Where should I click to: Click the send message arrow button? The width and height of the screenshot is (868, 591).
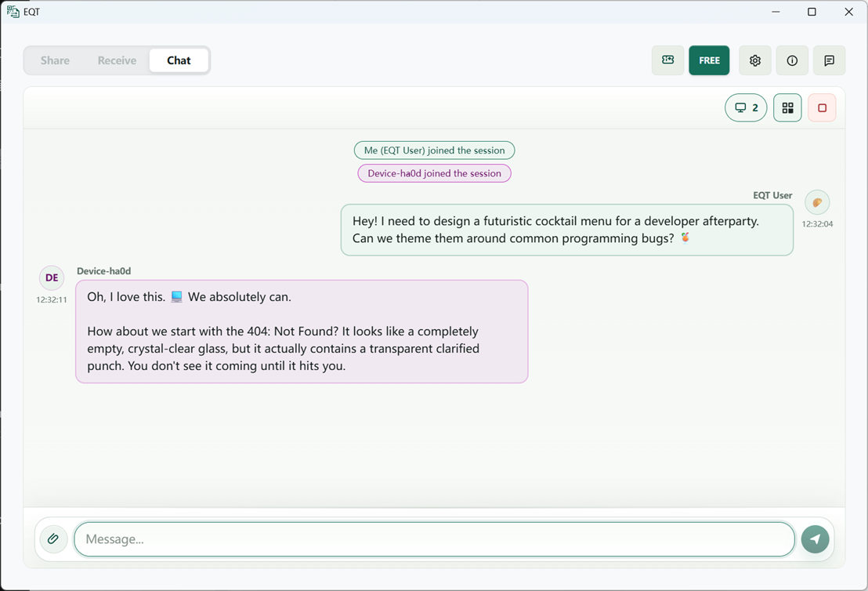pos(815,539)
